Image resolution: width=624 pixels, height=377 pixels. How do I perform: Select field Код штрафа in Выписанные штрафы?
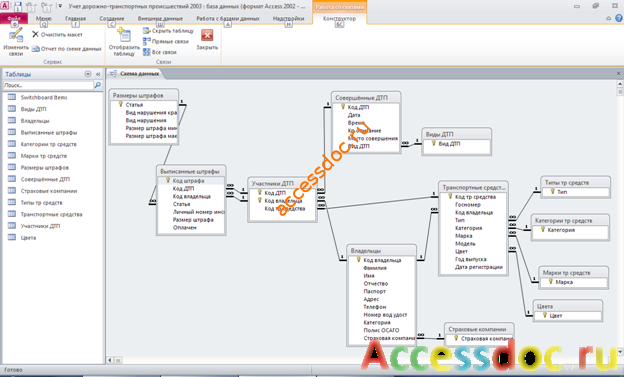(189, 181)
